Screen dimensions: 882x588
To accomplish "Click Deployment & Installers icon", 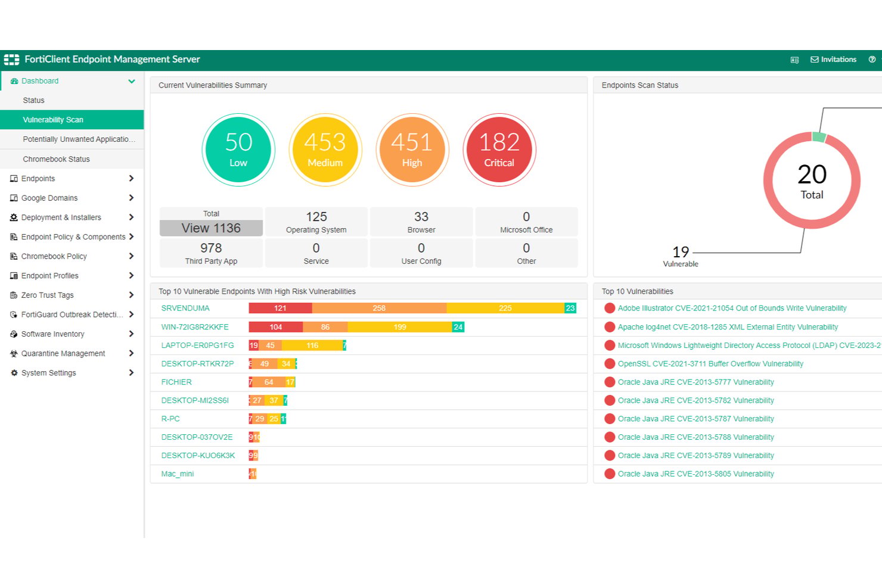I will 14,217.
